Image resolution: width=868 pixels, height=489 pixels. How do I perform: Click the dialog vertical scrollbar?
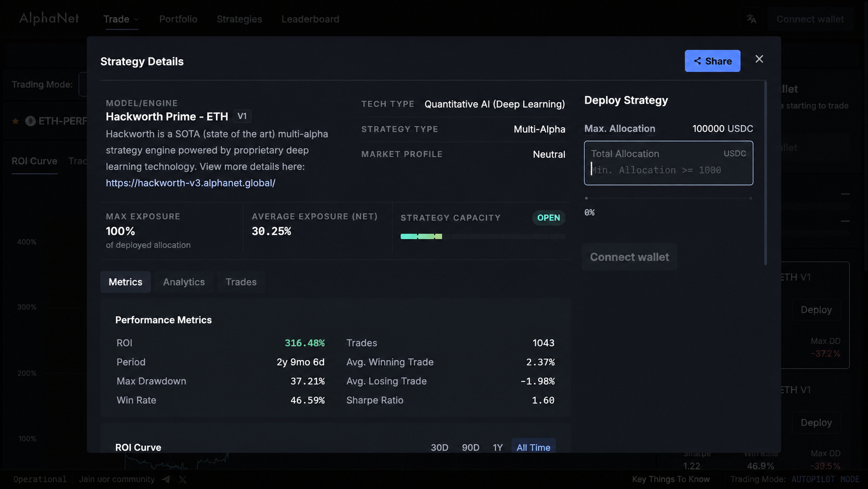click(765, 173)
